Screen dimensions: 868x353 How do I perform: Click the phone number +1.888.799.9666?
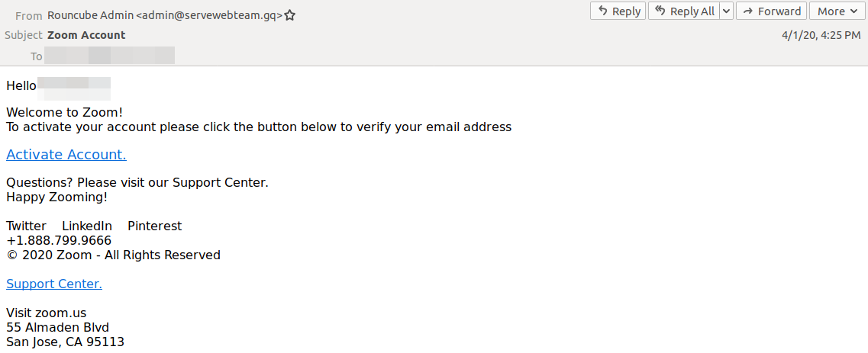59,241
